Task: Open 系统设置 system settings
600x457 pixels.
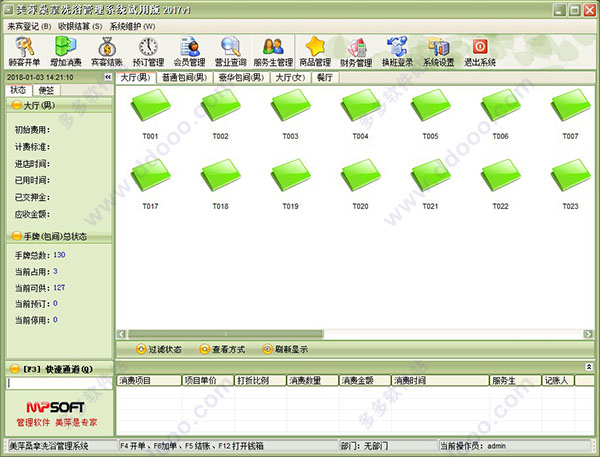Action: [439, 52]
